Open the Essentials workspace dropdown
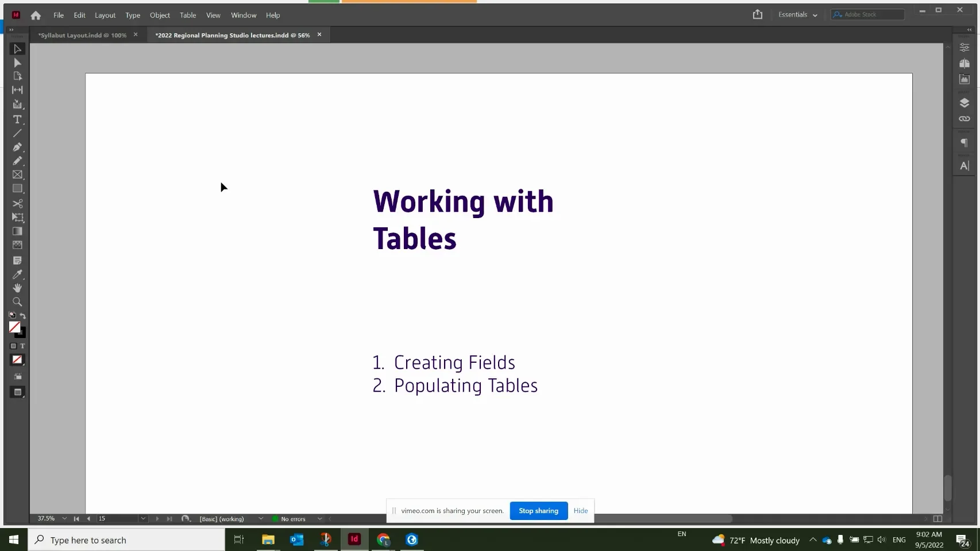The height and width of the screenshot is (551, 980). (797, 14)
